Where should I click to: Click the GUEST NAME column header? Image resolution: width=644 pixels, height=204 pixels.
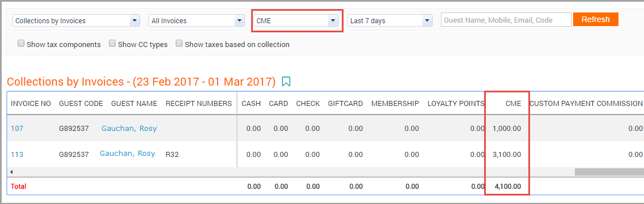tap(134, 104)
